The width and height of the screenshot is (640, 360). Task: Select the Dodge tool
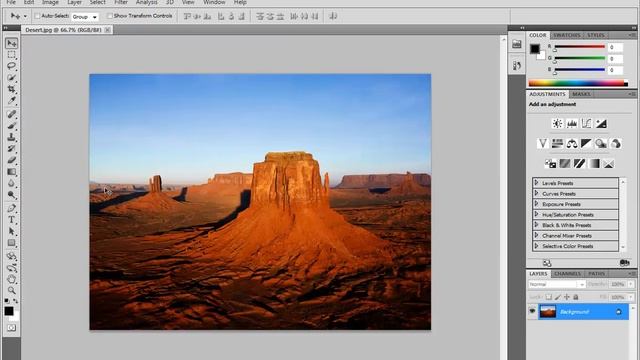click(x=11, y=195)
